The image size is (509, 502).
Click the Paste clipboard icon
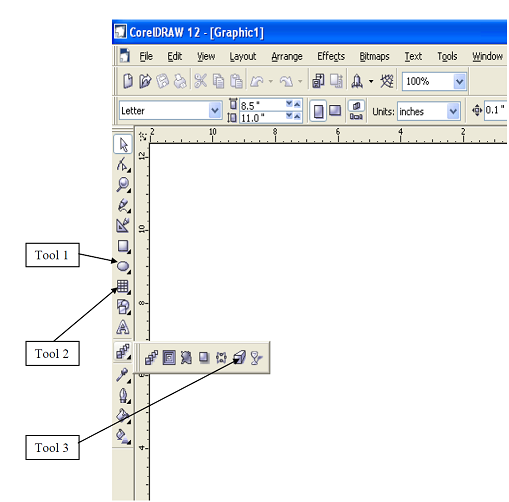click(236, 81)
